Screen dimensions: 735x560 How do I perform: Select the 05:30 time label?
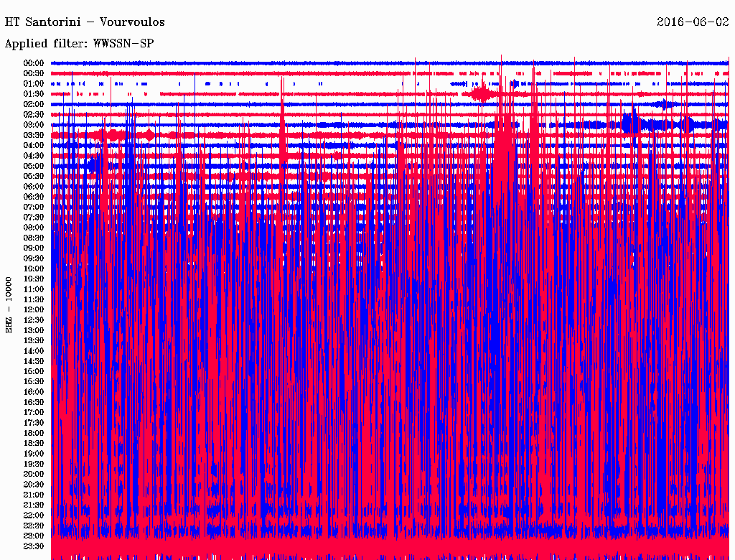pyautogui.click(x=34, y=176)
